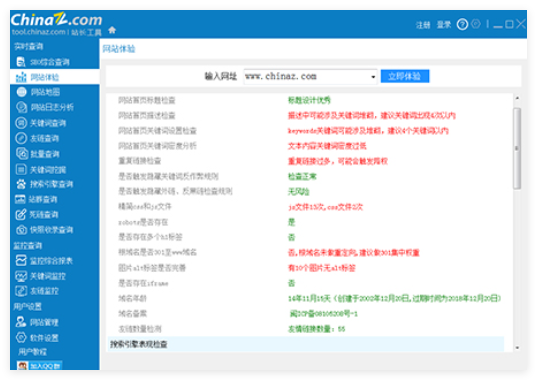Click 网站首页标题检查 row label
Image resolution: width=537 pixels, height=380 pixels.
147,100
